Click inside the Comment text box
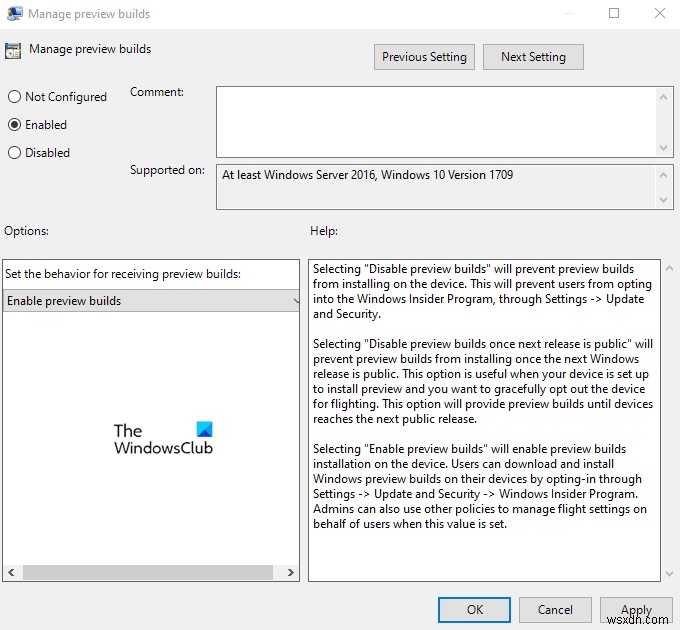The width and height of the screenshot is (680, 630). [x=437, y=122]
